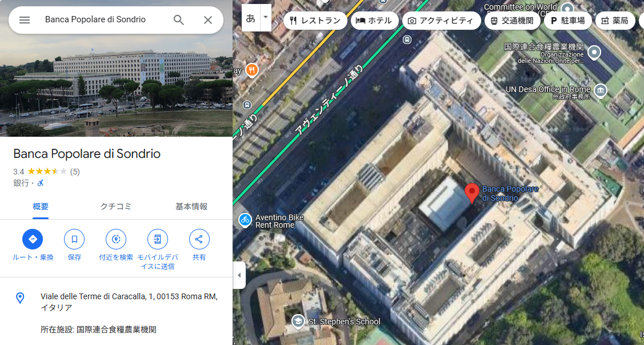Open the UN Desa Office in Rome marker icon
The width and height of the screenshot is (644, 345).
pyautogui.click(x=601, y=91)
